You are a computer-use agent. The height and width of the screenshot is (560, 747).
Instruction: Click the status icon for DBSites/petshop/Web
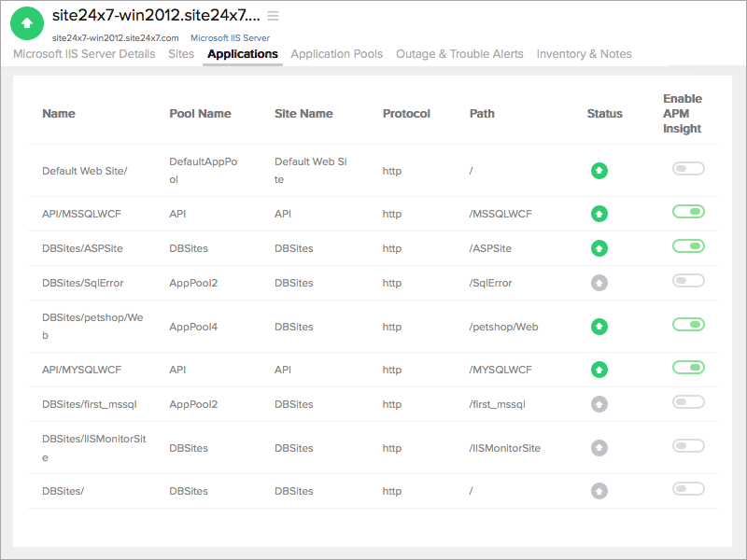[x=599, y=326]
